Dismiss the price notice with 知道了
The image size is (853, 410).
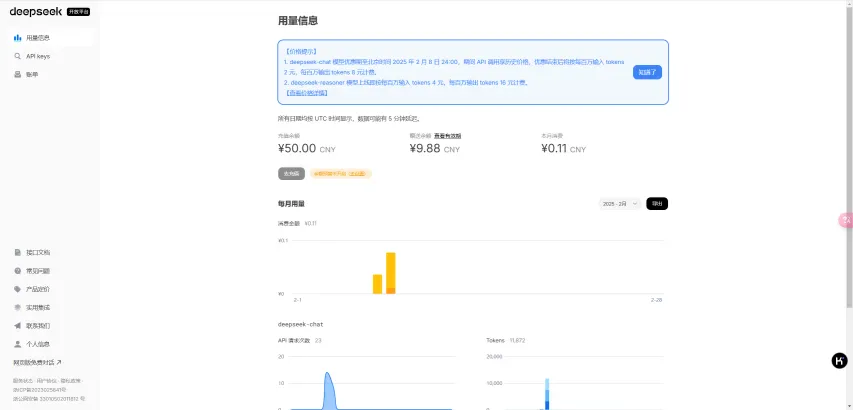tap(647, 72)
